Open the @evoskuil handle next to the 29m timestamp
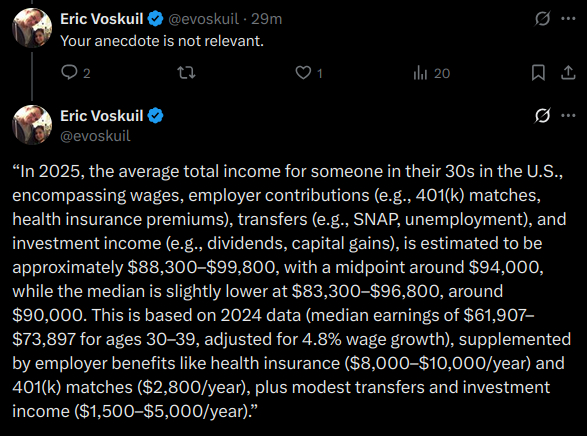 [203, 19]
